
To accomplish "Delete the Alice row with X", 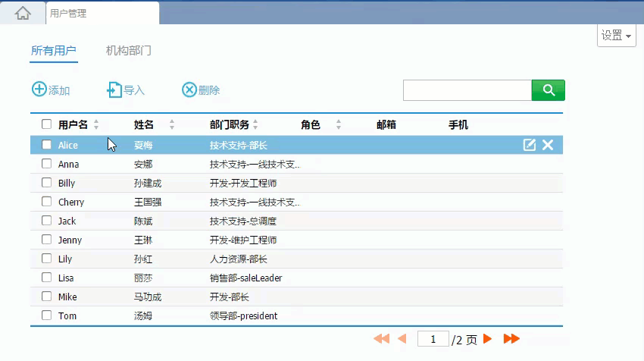I will pyautogui.click(x=548, y=145).
